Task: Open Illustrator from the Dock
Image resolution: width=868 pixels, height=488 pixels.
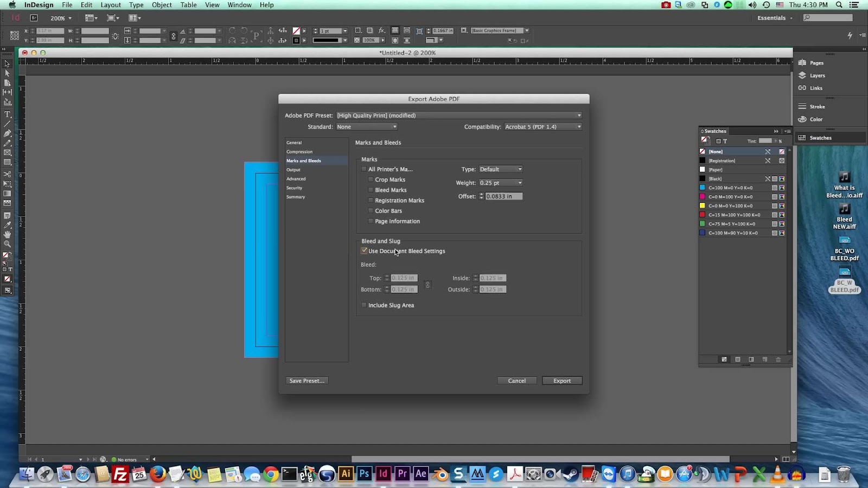Action: coord(346,474)
